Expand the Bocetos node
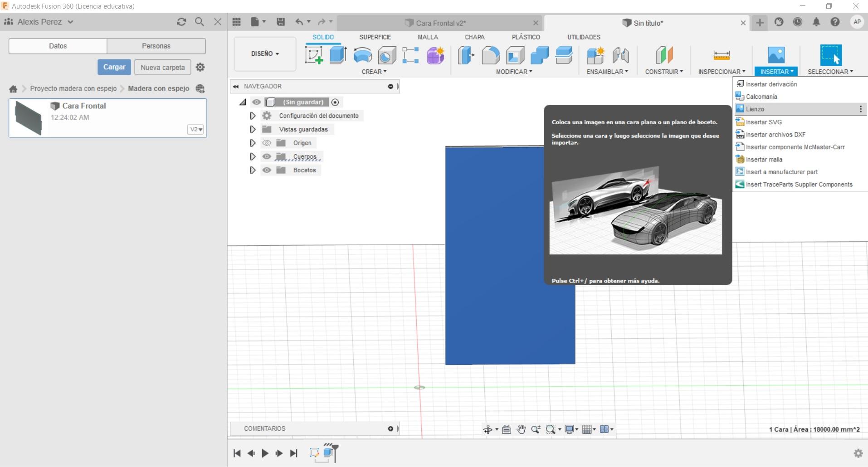Screen dimensions: 868x467 coord(253,170)
